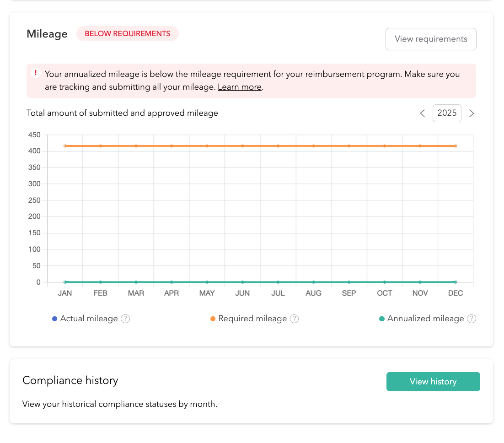
Task: Open the View requirements page
Action: (x=431, y=39)
